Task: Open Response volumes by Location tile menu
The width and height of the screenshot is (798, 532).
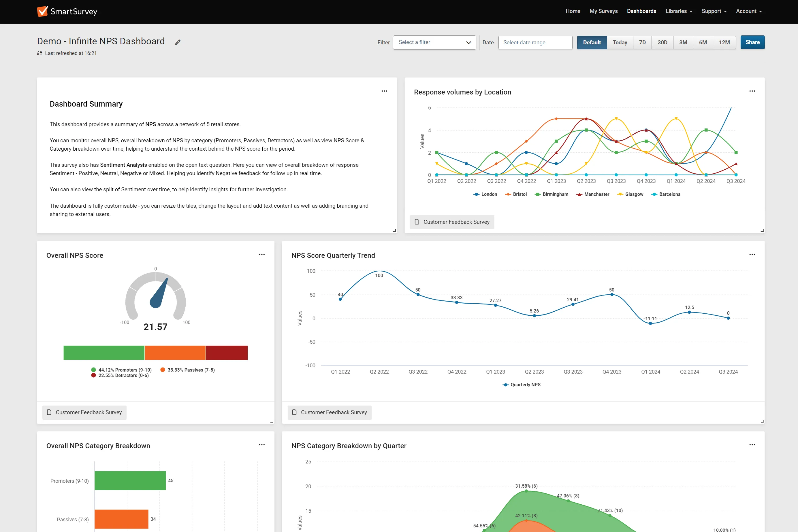Action: [752, 91]
